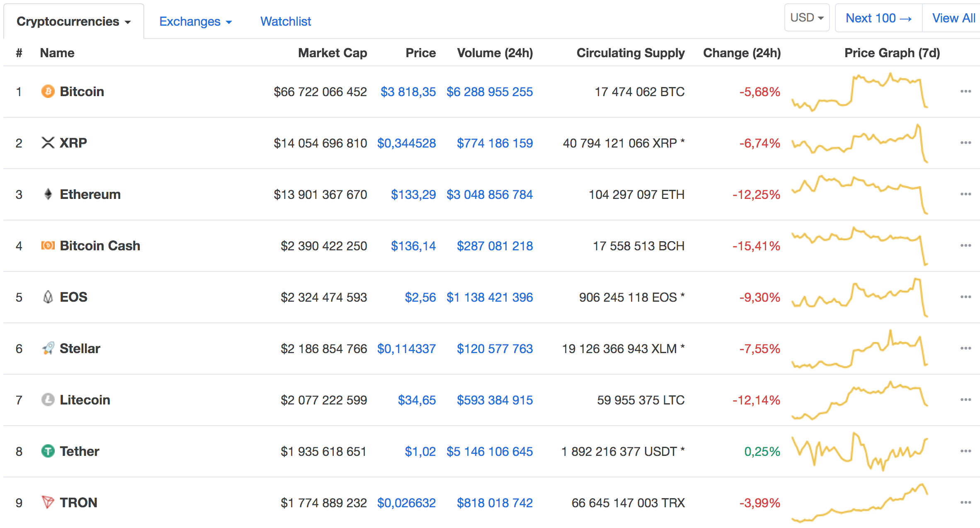Open Ethereum 7-day price graph
Screen dimensions: 980x528
(860, 194)
